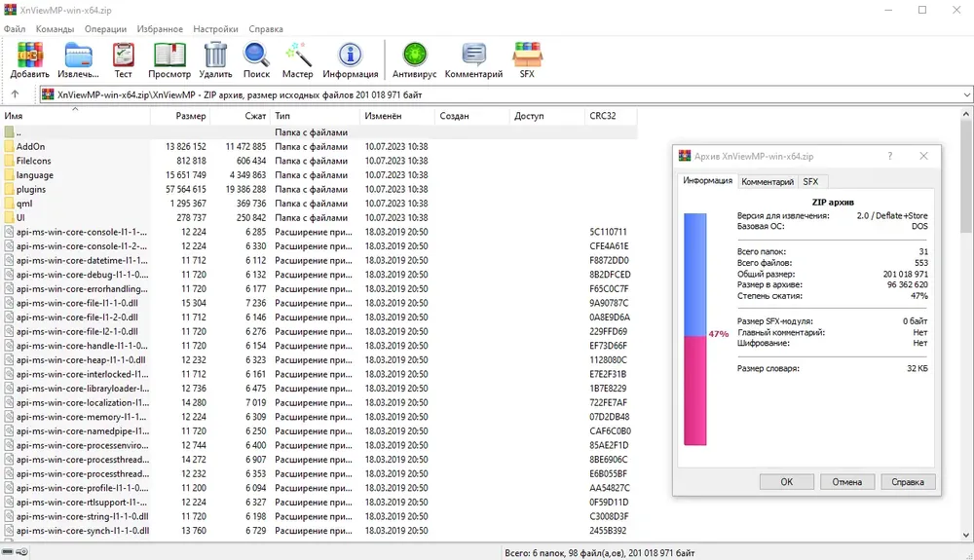
Task: Click the Отмена button
Action: tap(846, 482)
